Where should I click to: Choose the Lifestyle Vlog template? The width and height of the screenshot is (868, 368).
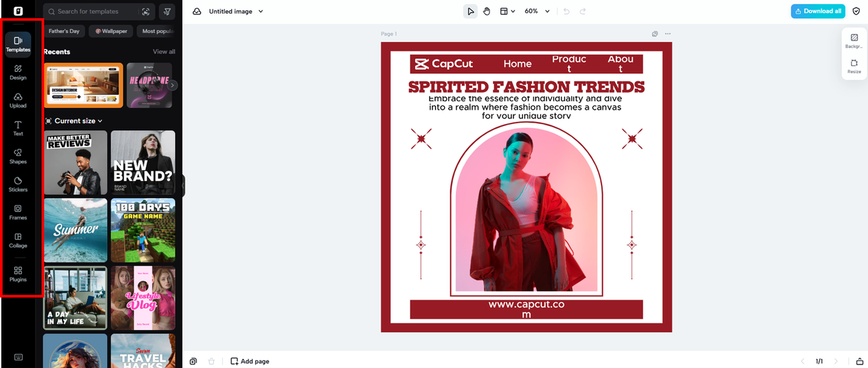point(143,298)
